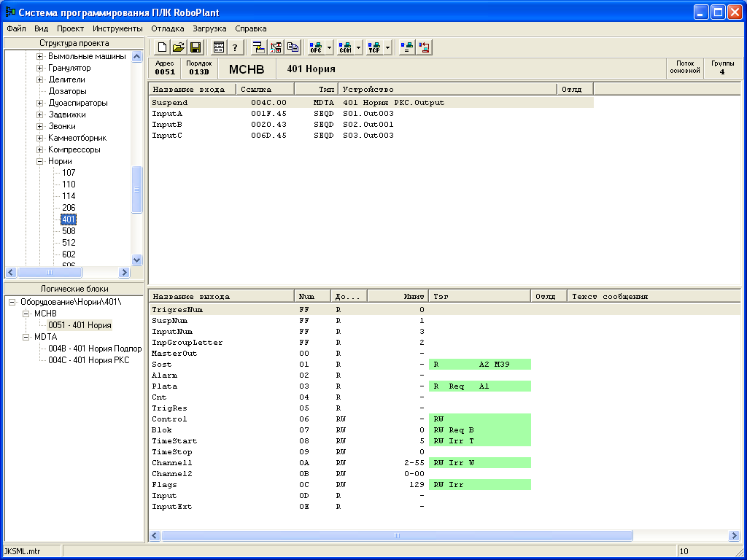The width and height of the screenshot is (747, 560).
Task: Expand the Компрессоры tree node
Action: tap(40, 149)
